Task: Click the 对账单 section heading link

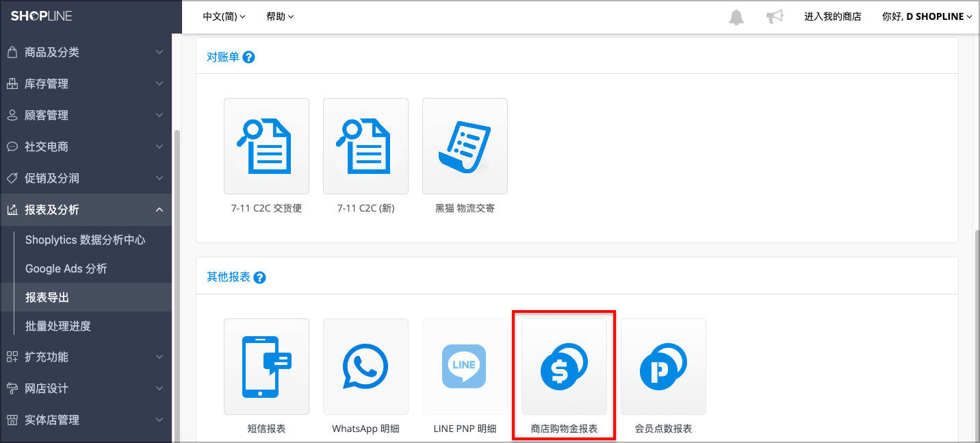Action: click(x=223, y=58)
